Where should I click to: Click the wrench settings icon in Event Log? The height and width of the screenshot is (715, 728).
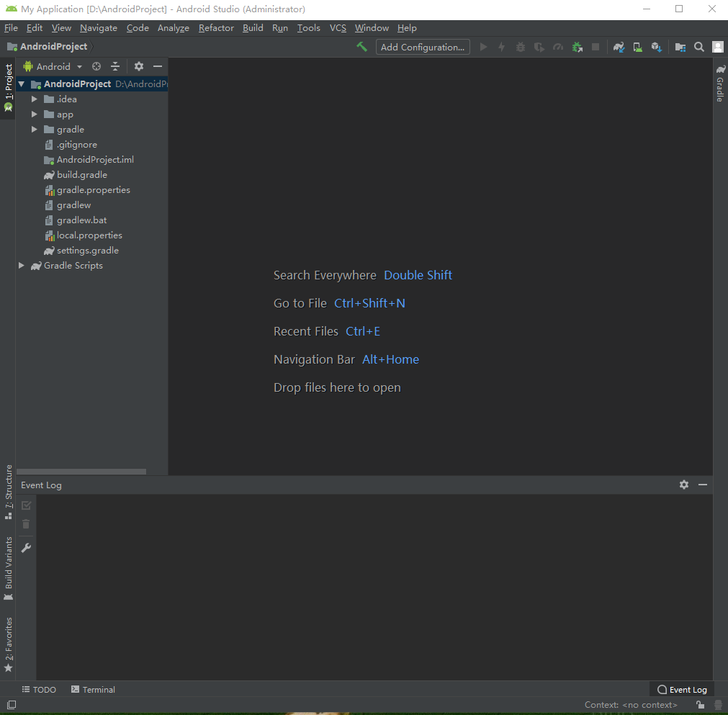pos(27,548)
